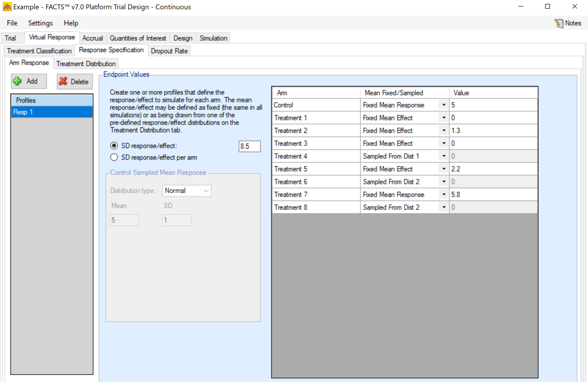
Task: Select SD response/effect radio button
Action: coord(114,146)
